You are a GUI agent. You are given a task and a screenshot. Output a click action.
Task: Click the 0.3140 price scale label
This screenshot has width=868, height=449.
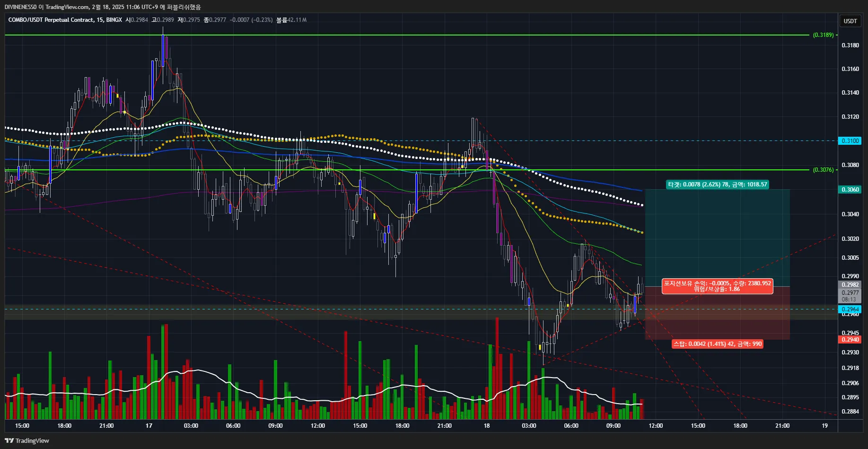[850, 92]
